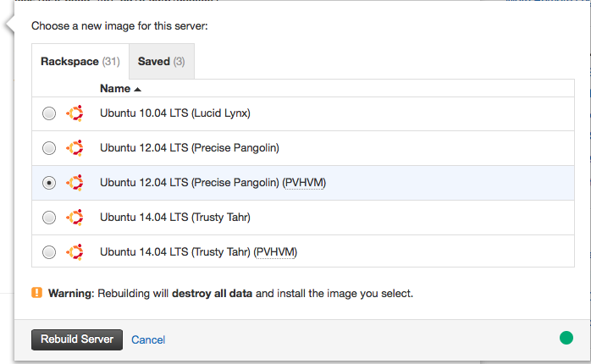Click the Ubuntu logo in the 14.04 Trusty Tahr non-PVHVM row
Image resolution: width=591 pixels, height=364 pixels.
[75, 217]
